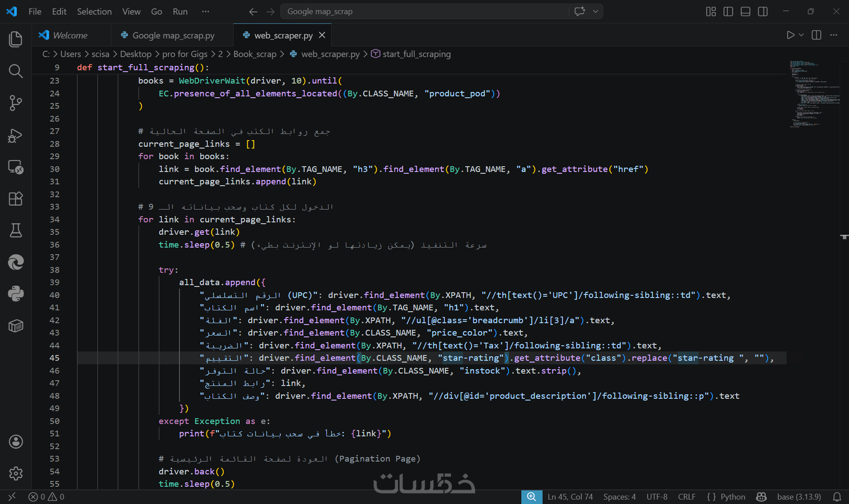Image resolution: width=849 pixels, height=504 pixels.
Task: Click the Run Python File play button
Action: tap(790, 35)
